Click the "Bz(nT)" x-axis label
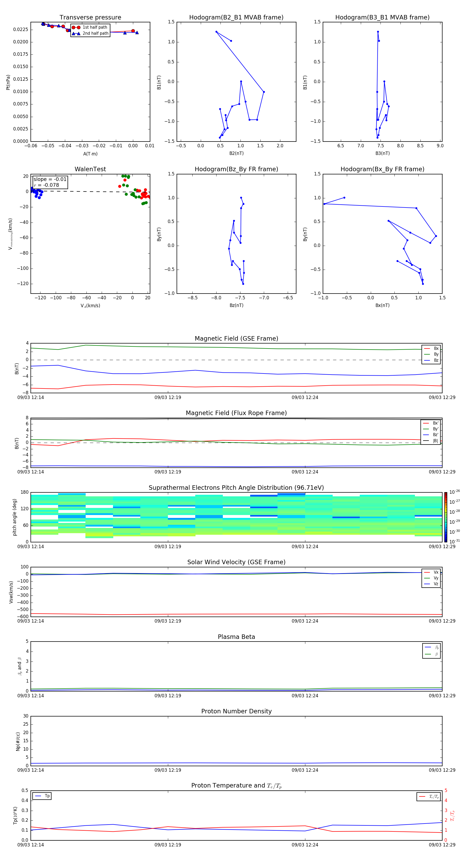 [x=236, y=305]
